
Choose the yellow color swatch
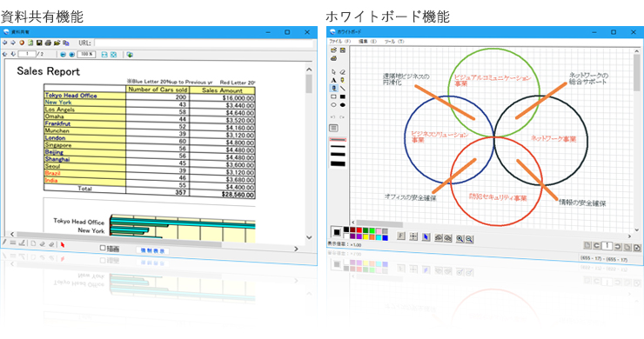click(x=366, y=236)
